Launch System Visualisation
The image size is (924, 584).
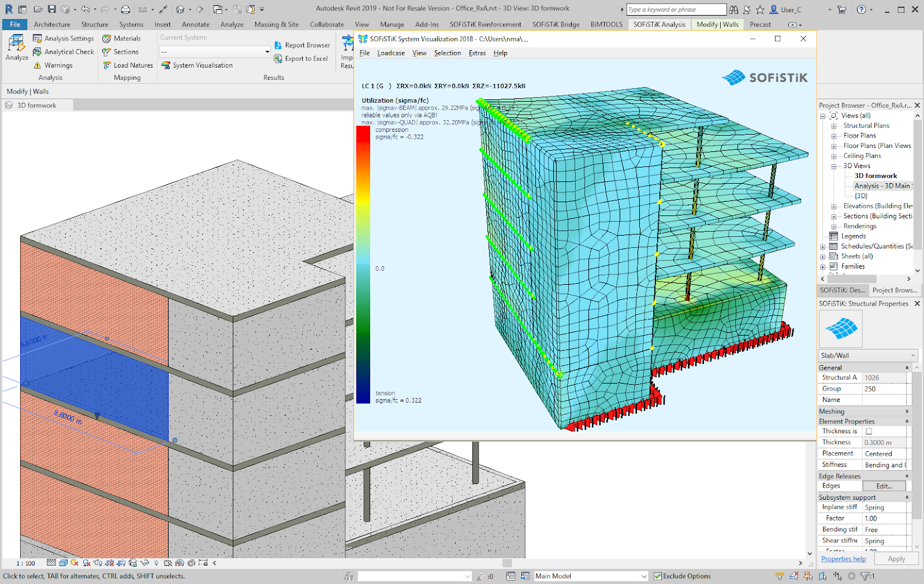[197, 65]
